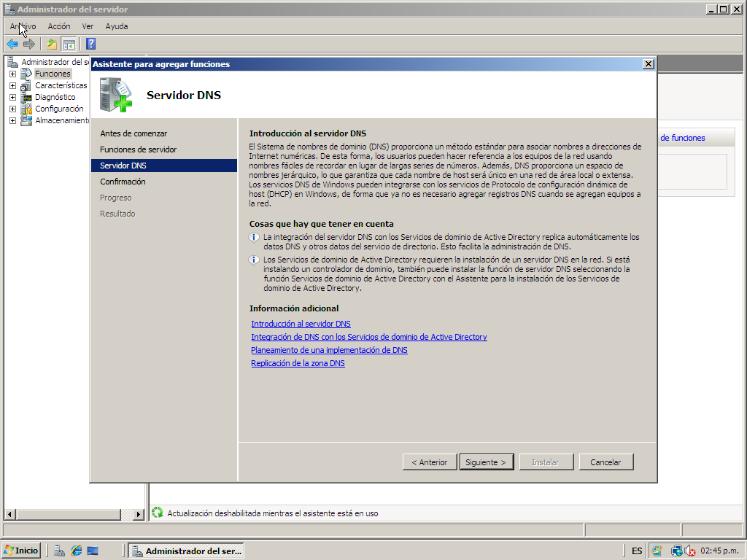The image size is (747, 560).
Task: Toggle the show/hide console tree icon
Action: [69, 44]
